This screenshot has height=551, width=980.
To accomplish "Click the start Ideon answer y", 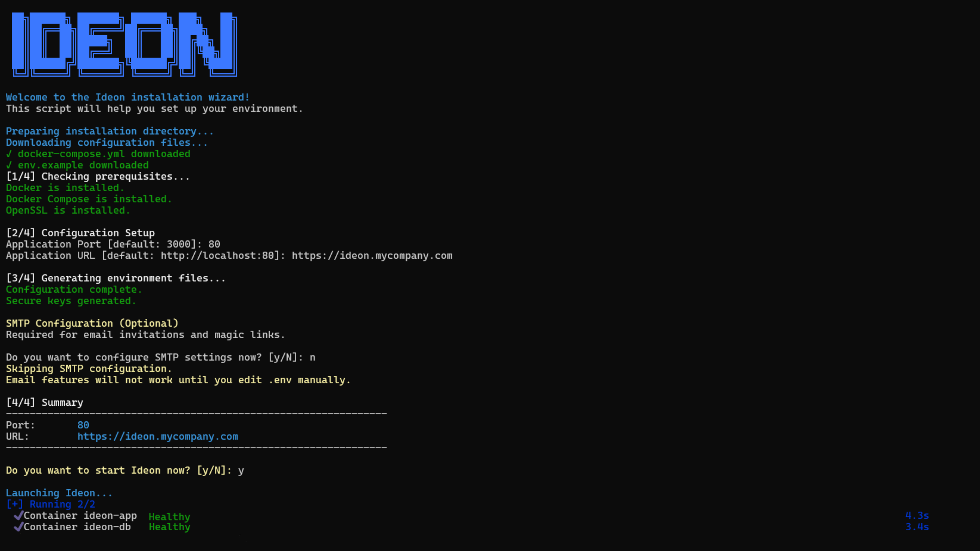I will tap(241, 471).
